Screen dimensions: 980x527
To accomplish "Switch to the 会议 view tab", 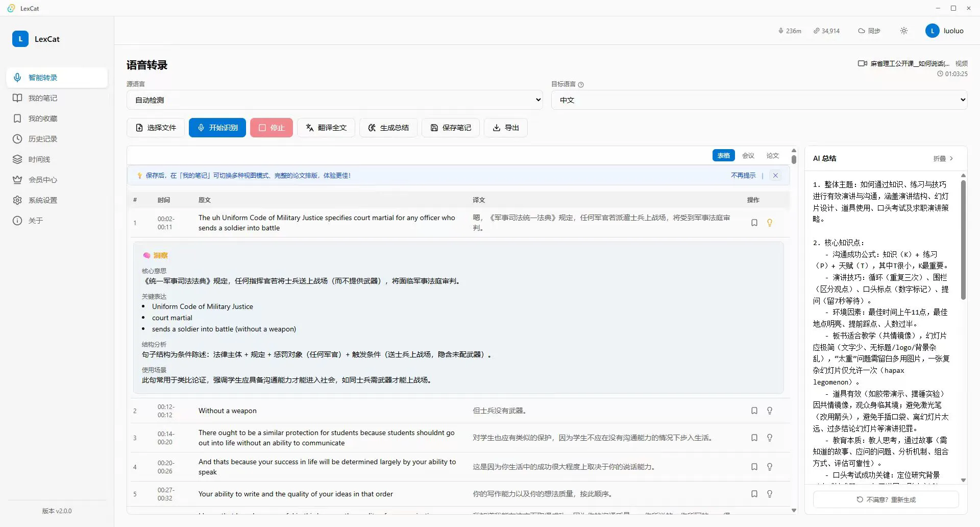I will pos(748,156).
